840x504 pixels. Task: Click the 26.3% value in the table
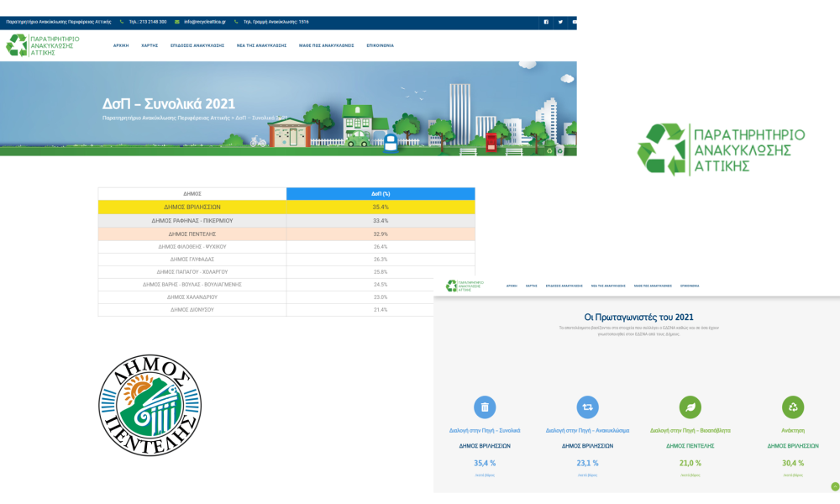[x=381, y=260]
